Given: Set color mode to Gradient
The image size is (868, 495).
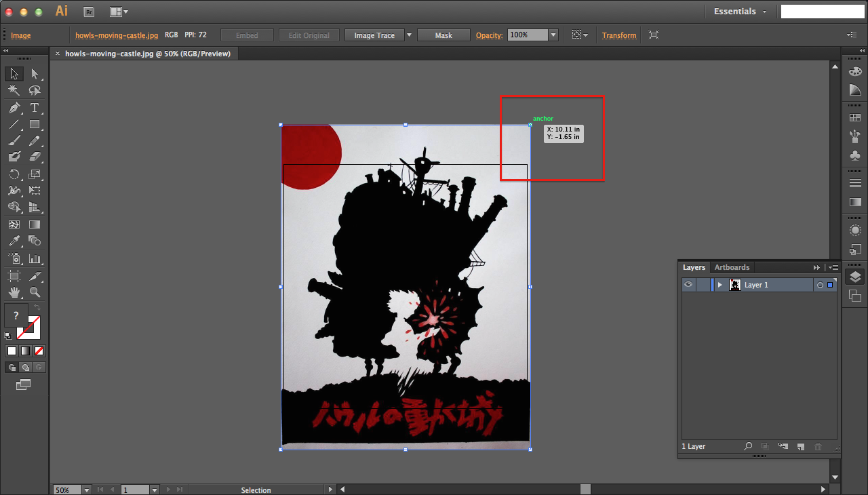Looking at the screenshot, I should click(25, 351).
